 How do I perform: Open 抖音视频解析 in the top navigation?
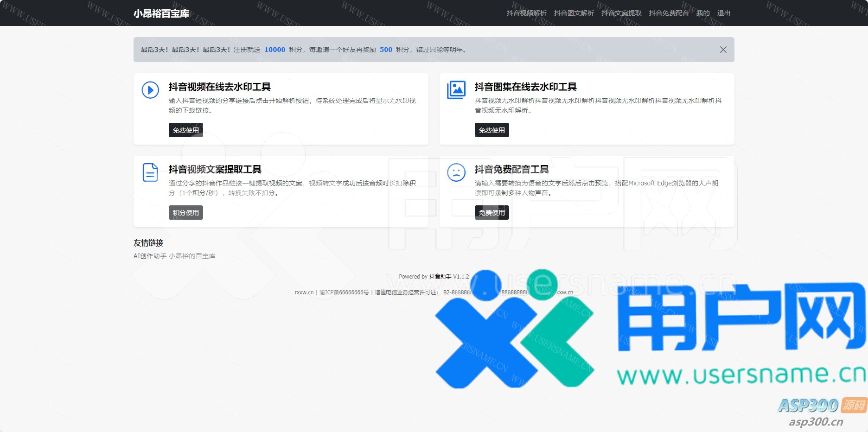[526, 13]
